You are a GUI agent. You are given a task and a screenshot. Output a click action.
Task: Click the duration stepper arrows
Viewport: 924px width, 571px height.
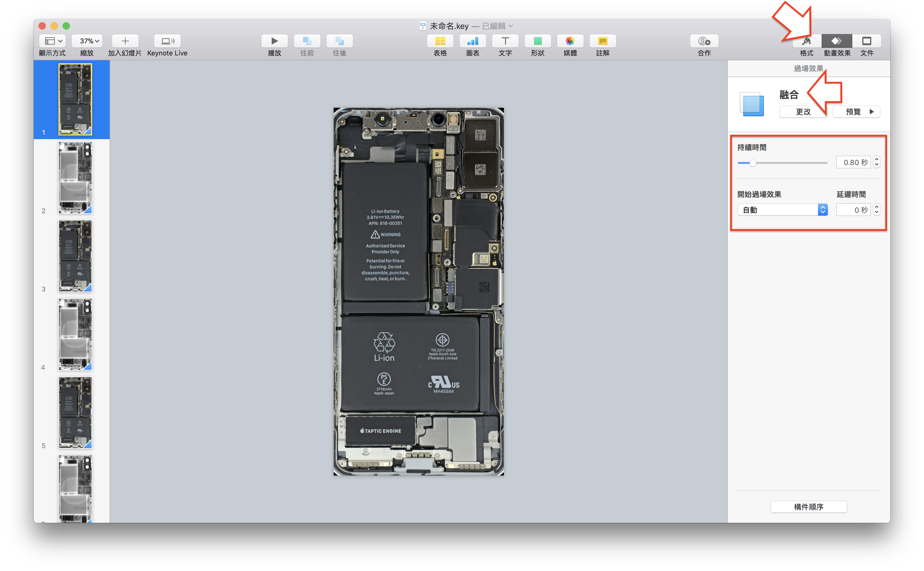tap(877, 162)
